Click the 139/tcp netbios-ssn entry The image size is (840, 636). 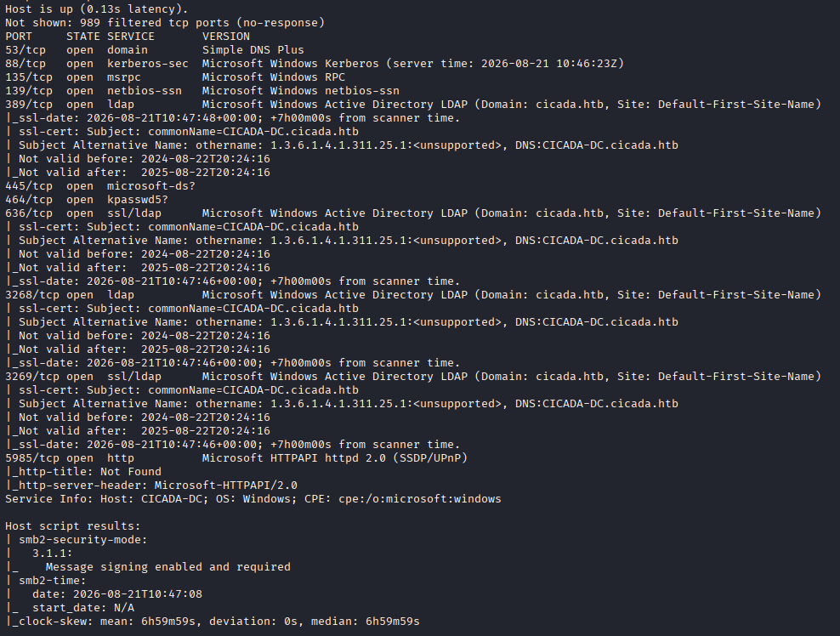(x=202, y=91)
